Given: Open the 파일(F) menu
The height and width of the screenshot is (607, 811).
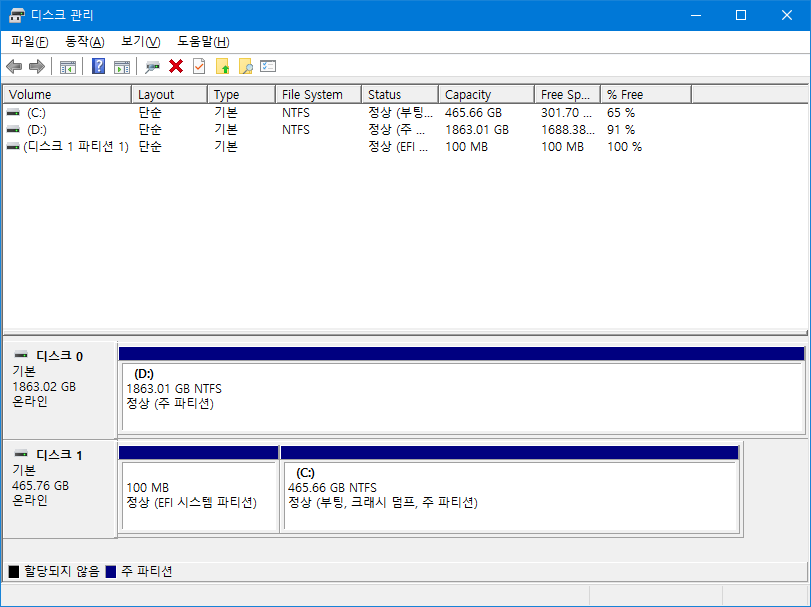Looking at the screenshot, I should click(29, 41).
